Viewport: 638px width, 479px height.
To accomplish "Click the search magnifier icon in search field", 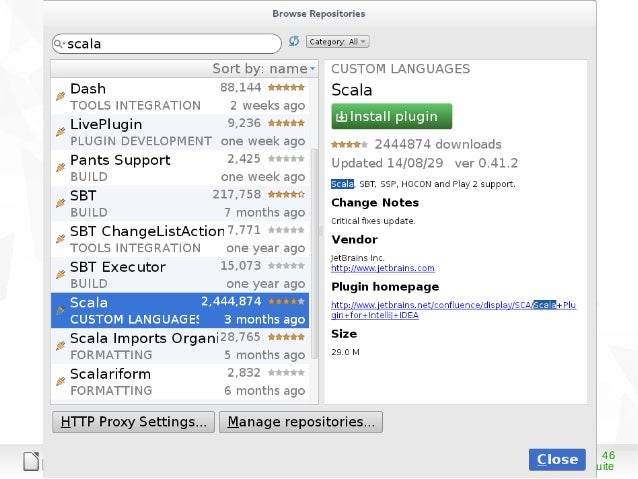I will point(59,43).
